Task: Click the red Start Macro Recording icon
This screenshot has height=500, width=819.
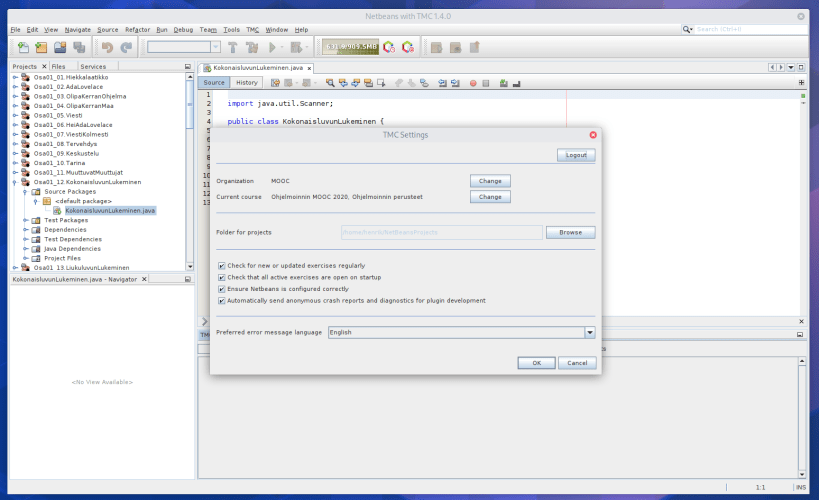Action: pos(473,83)
